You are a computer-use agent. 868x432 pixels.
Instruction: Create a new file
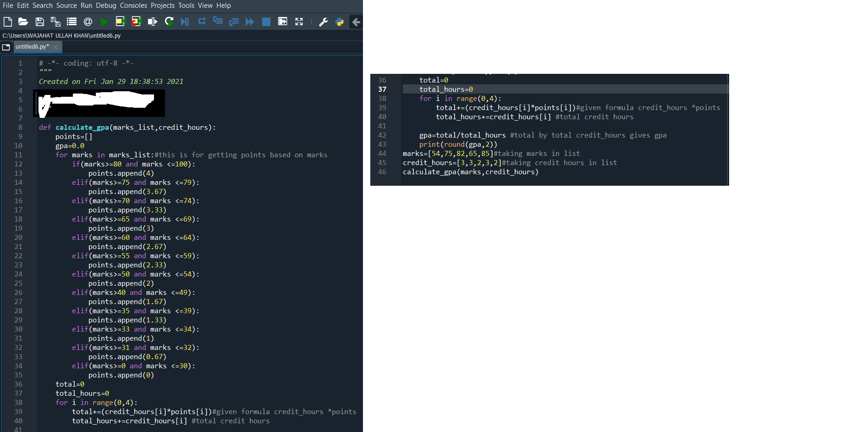pyautogui.click(x=7, y=22)
